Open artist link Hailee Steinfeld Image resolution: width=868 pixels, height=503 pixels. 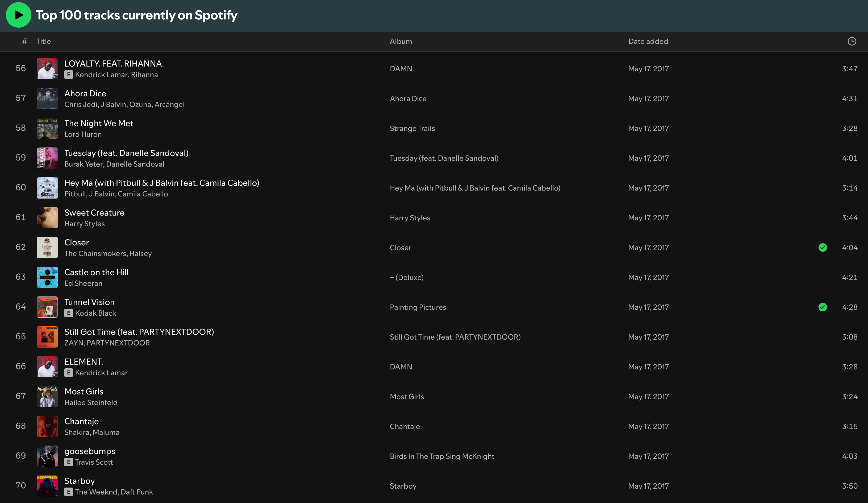click(91, 403)
